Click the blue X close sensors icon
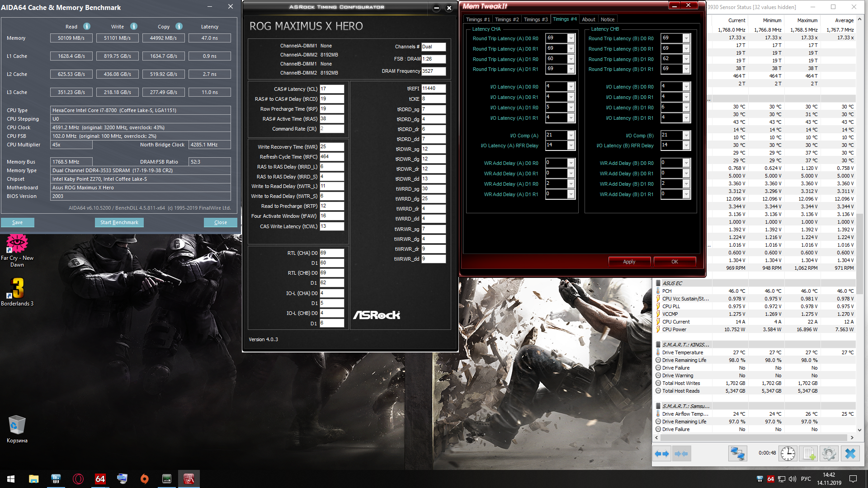Screen dimensions: 868x488 tap(850, 453)
